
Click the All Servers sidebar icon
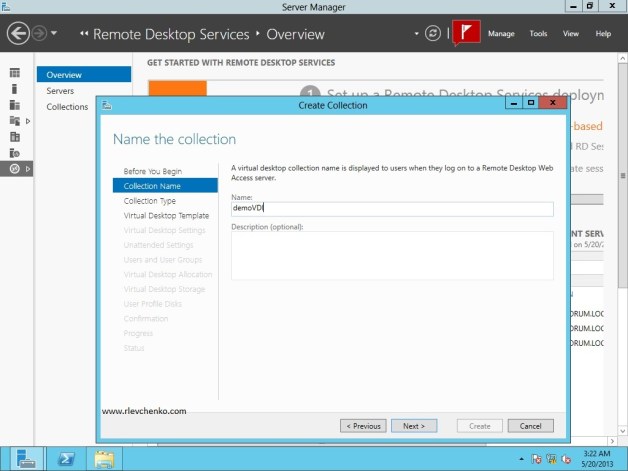pyautogui.click(x=15, y=105)
